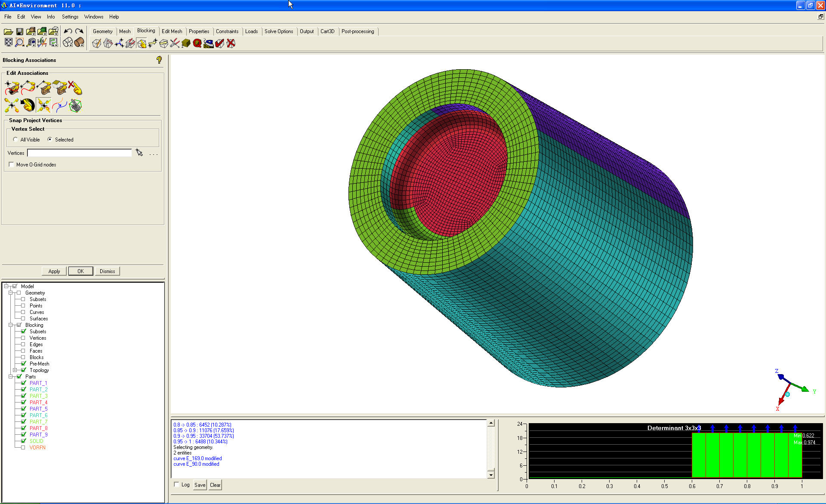Click the Clear log button
The width and height of the screenshot is (826, 504).
[x=215, y=485]
